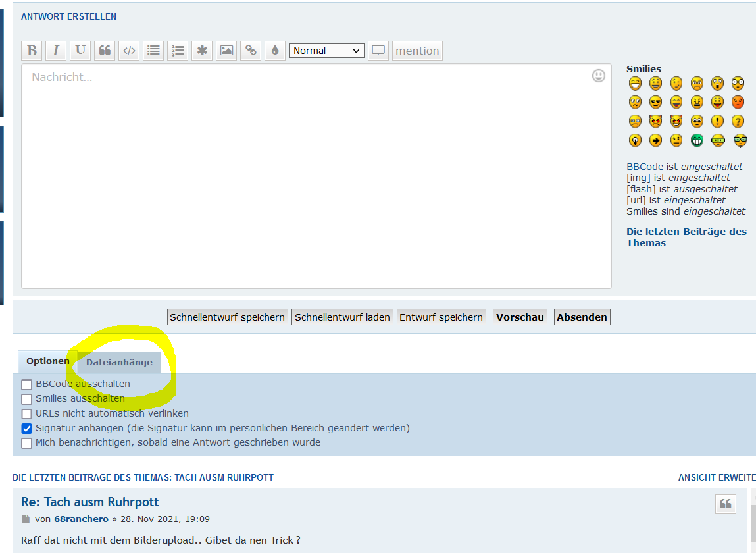Uncheck the 'Signatur anhängen' checkbox
Viewport: 756px width, 553px height.
point(27,429)
